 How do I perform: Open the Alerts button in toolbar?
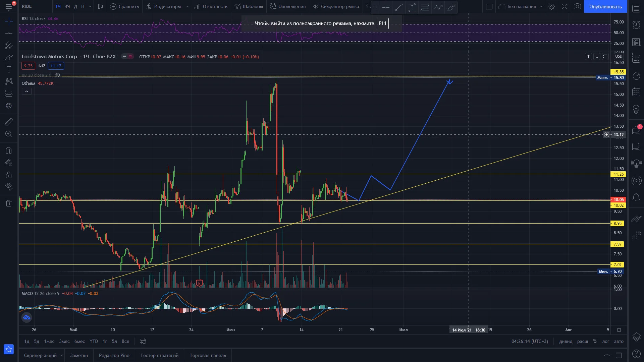[x=288, y=6]
